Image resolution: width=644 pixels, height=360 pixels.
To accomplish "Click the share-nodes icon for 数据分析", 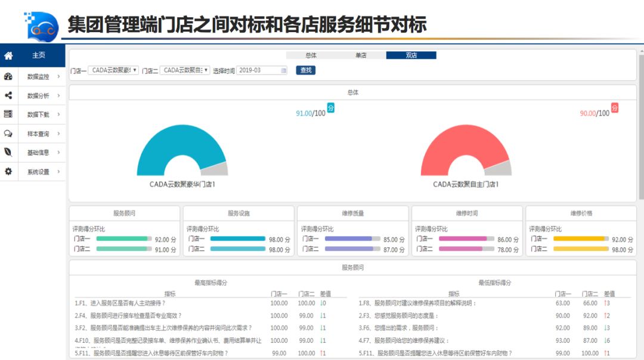I will pos(8,95).
